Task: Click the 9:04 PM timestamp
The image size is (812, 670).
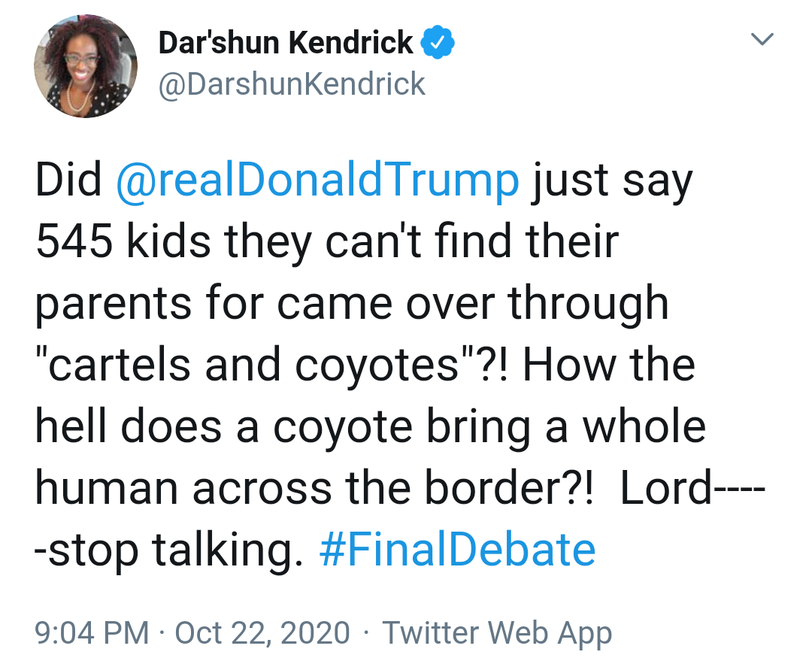Action: pos(92,632)
